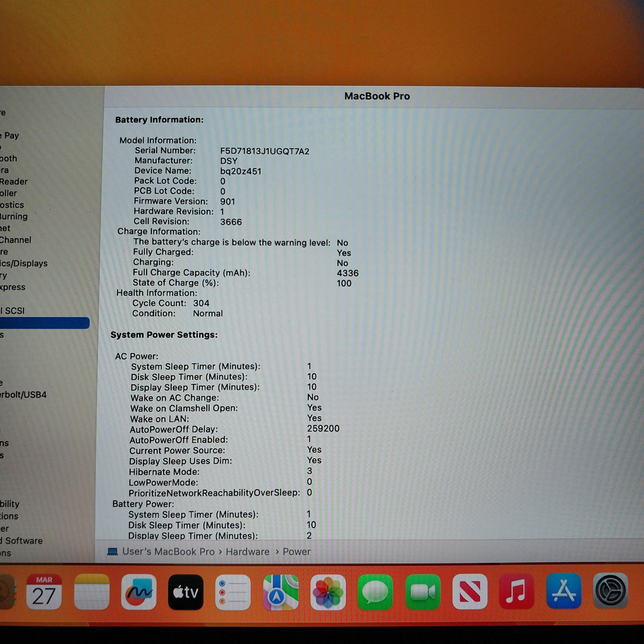Click manufacturer value DSY

[229, 161]
